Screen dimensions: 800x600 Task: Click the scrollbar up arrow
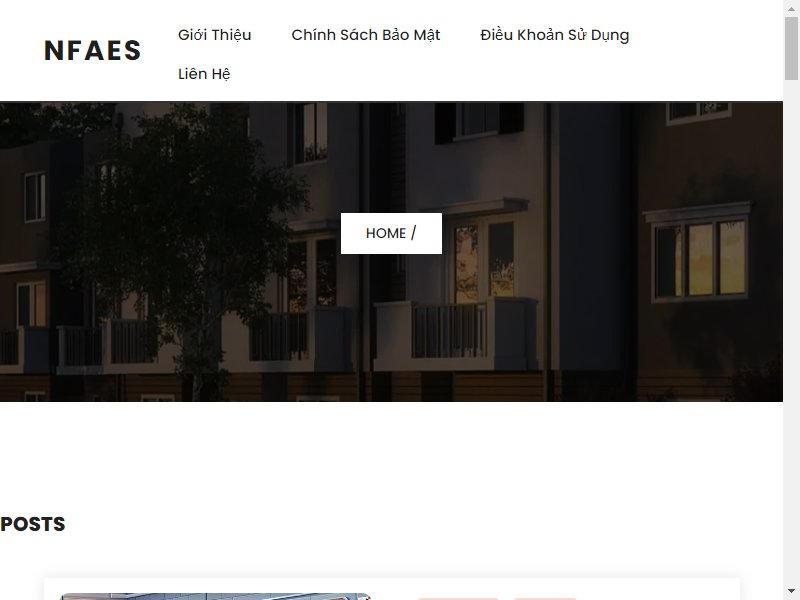click(x=791, y=7)
